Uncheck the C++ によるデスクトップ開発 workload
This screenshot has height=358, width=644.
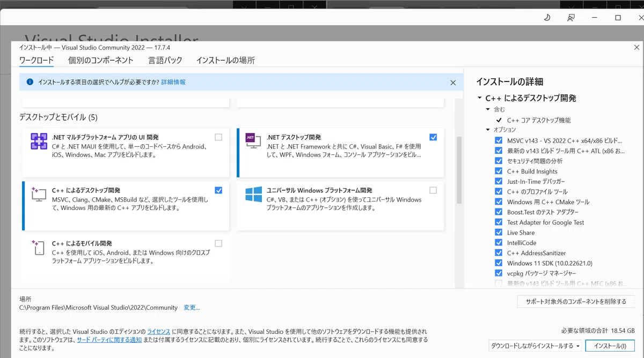(x=218, y=190)
